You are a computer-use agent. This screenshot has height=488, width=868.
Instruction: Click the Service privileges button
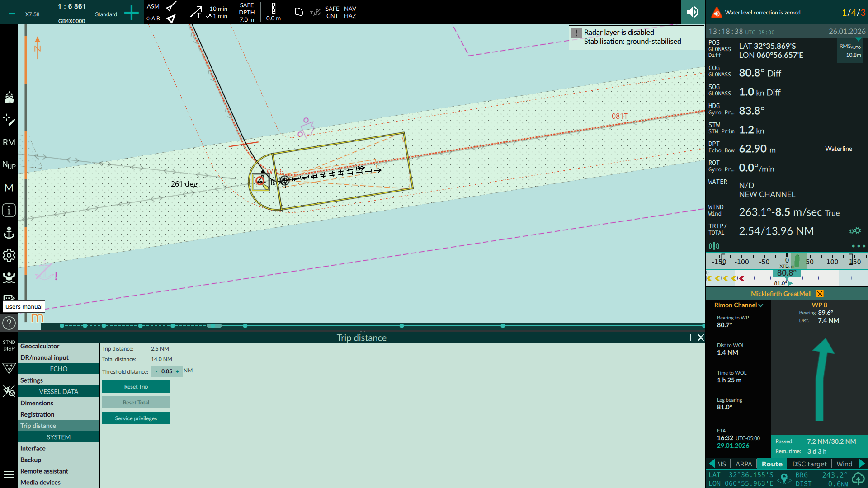pos(136,418)
